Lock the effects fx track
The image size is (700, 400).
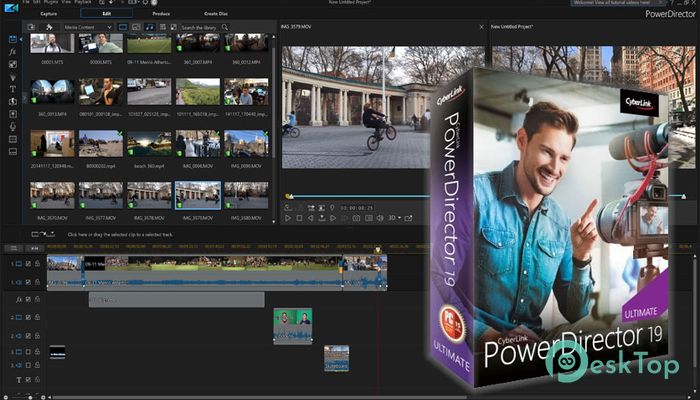point(38,300)
